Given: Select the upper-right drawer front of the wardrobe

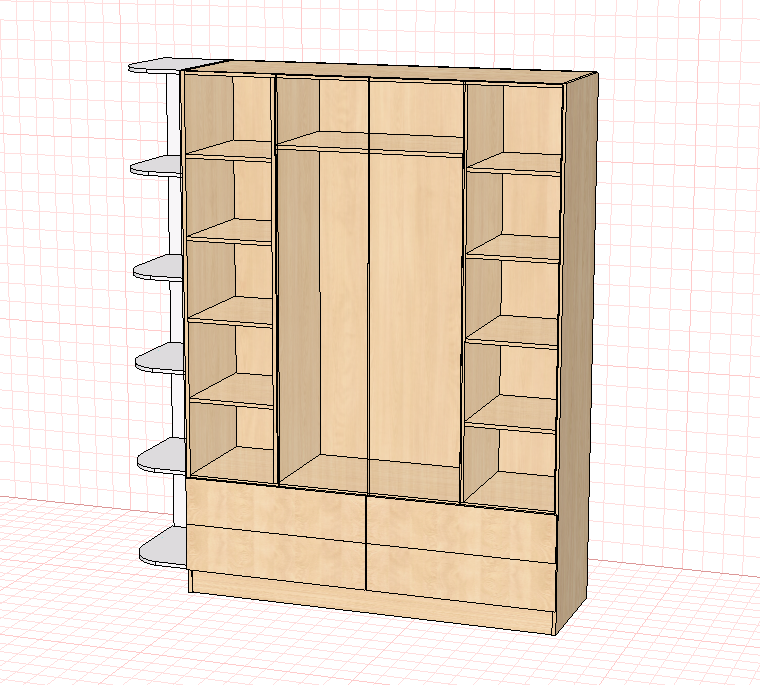Looking at the screenshot, I should pyautogui.click(x=460, y=530).
